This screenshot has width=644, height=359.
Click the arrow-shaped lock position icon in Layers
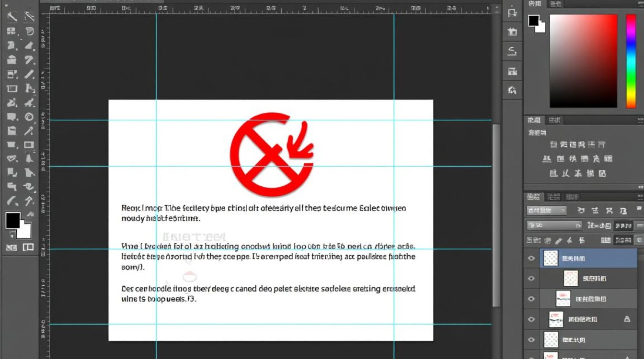pos(570,240)
